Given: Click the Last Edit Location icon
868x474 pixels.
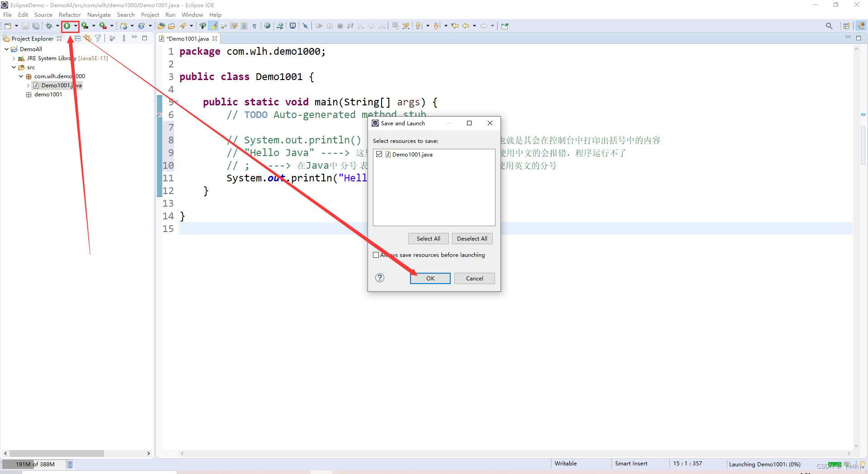Looking at the screenshot, I should click(455, 26).
